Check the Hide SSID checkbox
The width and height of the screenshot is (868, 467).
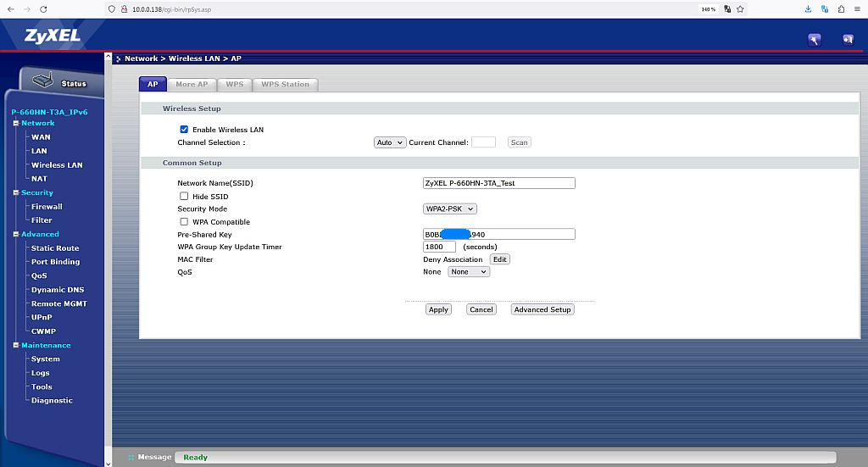click(x=184, y=197)
